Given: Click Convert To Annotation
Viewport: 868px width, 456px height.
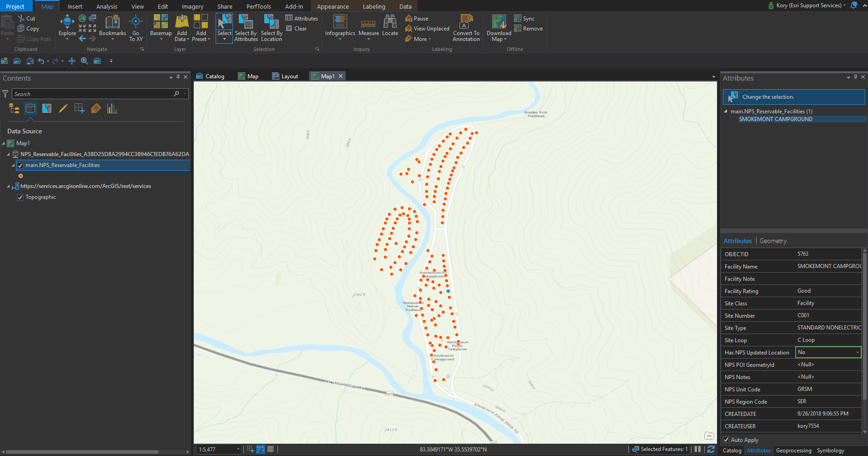Looking at the screenshot, I should coord(466,28).
